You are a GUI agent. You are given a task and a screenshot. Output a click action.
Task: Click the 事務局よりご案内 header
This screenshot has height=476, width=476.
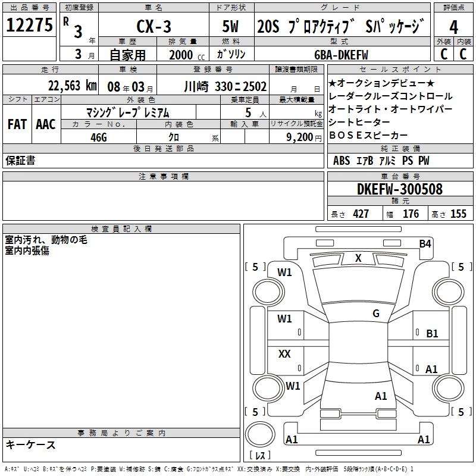[121, 433]
